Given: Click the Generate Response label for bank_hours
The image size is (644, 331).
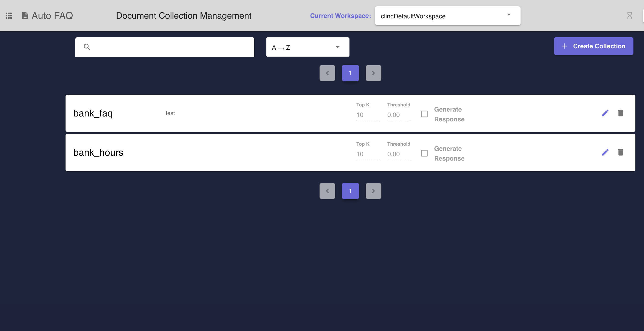Looking at the screenshot, I should [449, 153].
